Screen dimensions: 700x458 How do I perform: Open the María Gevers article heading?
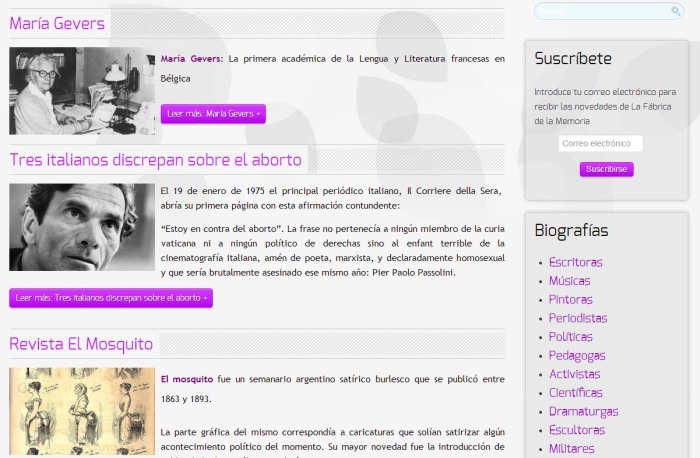pos(57,23)
